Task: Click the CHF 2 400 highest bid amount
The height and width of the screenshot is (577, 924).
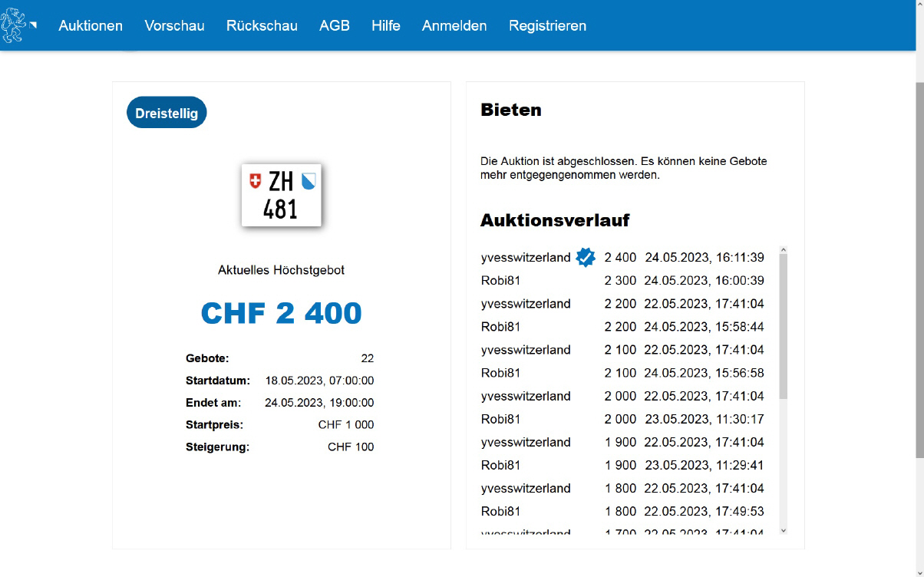Action: click(x=281, y=313)
